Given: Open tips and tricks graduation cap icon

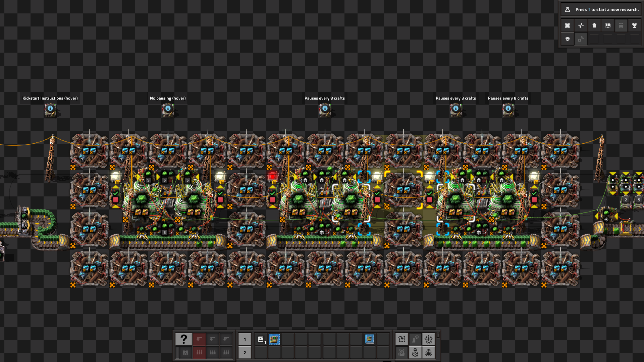Looking at the screenshot, I should [568, 39].
